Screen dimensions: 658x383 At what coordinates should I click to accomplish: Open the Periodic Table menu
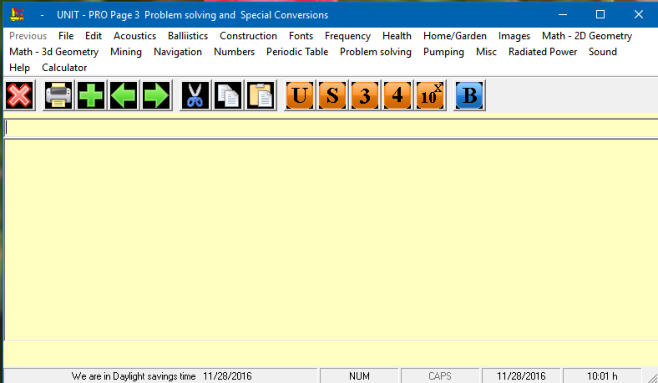coord(297,52)
